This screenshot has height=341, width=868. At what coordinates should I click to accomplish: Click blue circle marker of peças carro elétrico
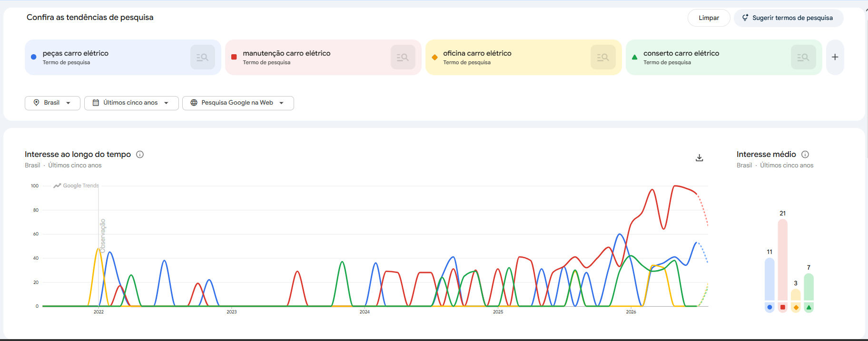[x=33, y=57]
